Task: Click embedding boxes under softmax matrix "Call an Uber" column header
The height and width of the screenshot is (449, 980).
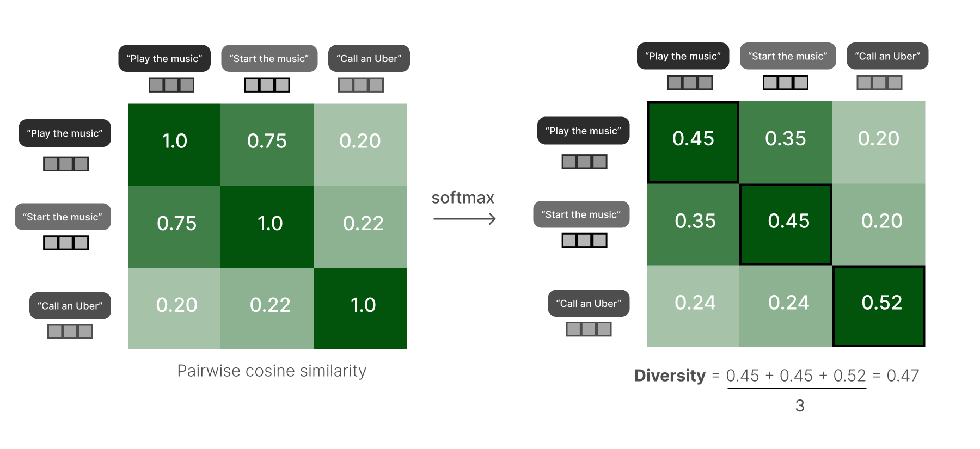Action: click(x=879, y=83)
